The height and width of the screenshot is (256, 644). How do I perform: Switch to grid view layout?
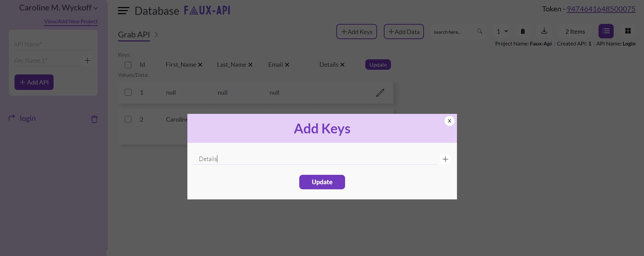click(628, 31)
